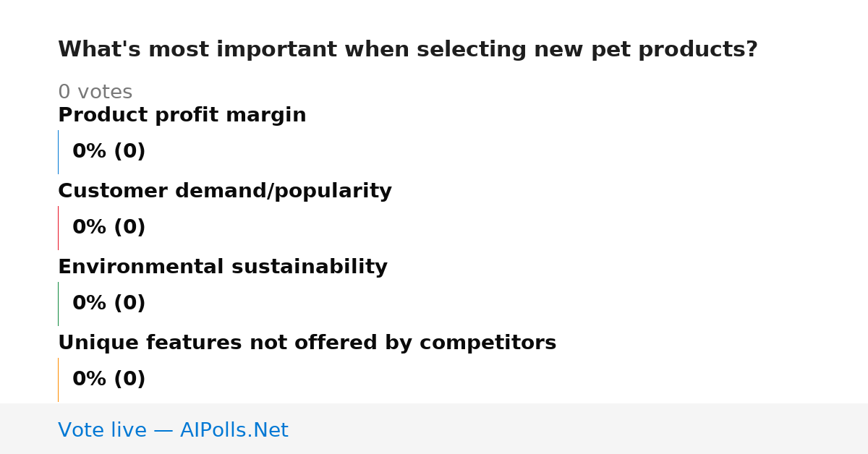This screenshot has height=454, width=868.
Task: Choose Unique features not offered by competitors
Action: click(x=307, y=343)
